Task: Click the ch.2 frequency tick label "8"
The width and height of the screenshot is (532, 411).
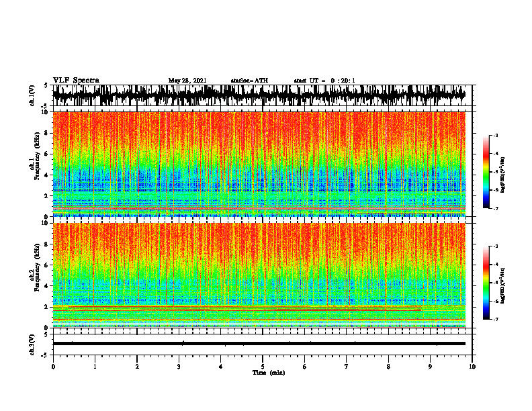Action: tap(47, 244)
